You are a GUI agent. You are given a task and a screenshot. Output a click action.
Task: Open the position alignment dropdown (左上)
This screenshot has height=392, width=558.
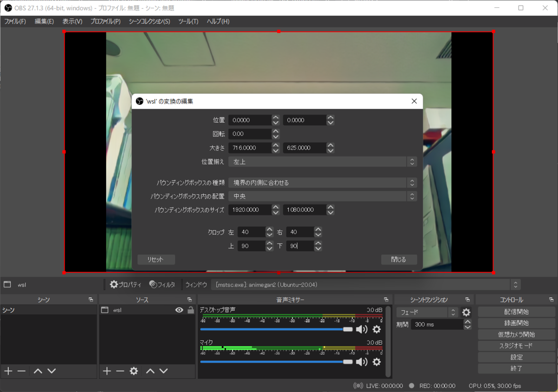click(323, 162)
